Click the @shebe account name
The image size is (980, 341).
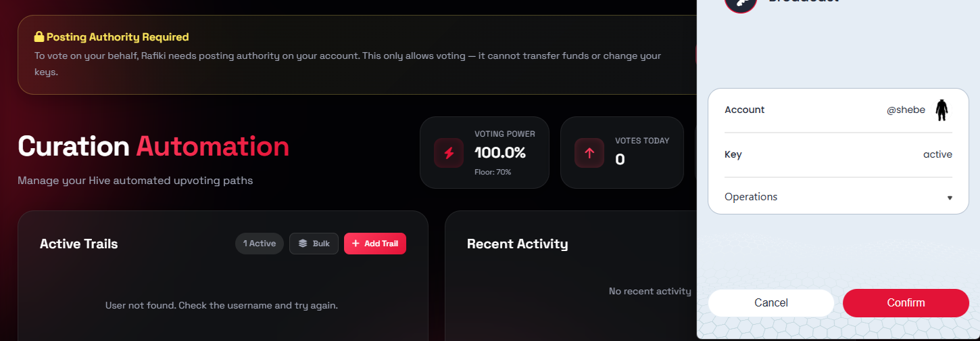click(906, 110)
